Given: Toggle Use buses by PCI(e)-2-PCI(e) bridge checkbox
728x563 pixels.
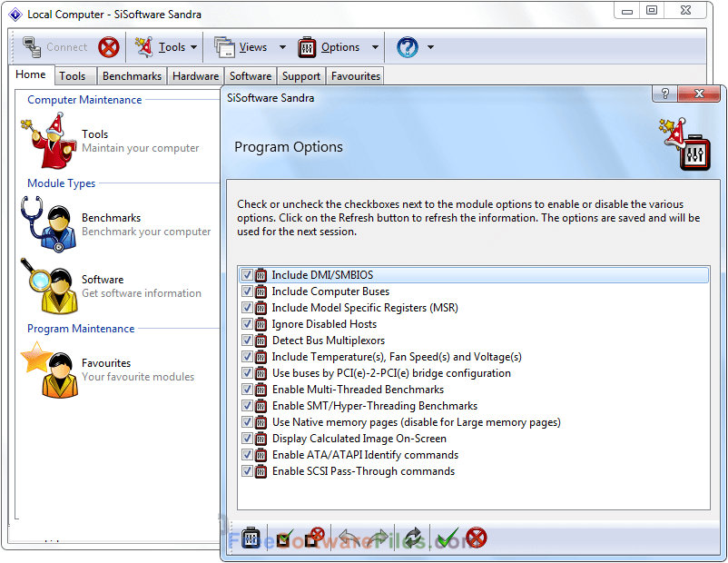Looking at the screenshot, I should coord(247,373).
